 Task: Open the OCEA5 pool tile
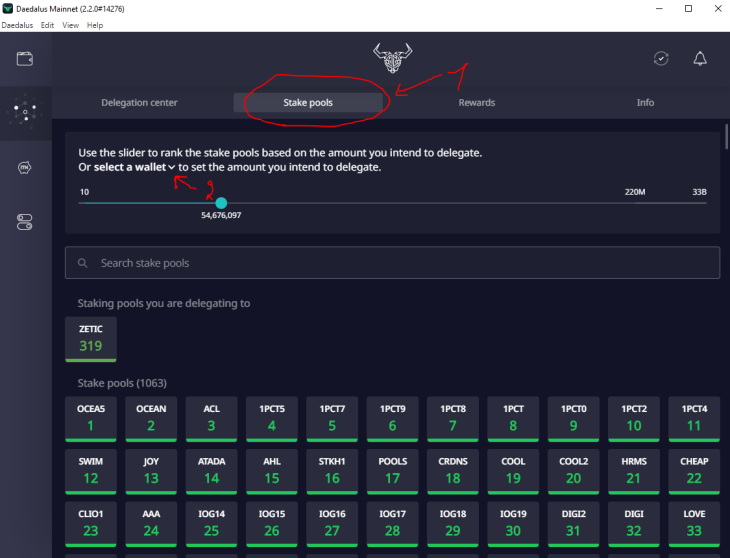pyautogui.click(x=91, y=419)
